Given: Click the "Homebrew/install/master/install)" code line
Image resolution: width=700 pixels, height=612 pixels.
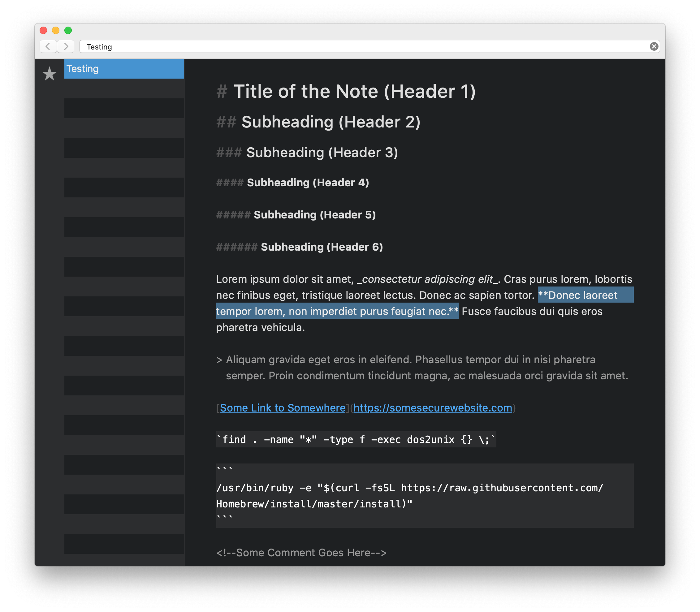Looking at the screenshot, I should (x=314, y=504).
